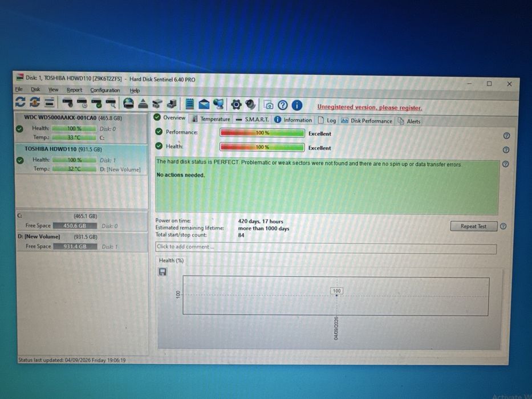Click the gray drive with blocks icon

(x=157, y=104)
